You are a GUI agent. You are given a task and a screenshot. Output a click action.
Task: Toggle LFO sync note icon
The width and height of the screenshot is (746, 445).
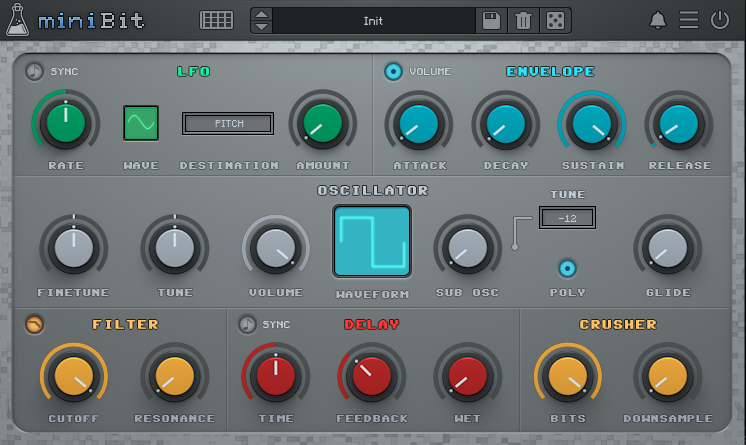(34, 71)
